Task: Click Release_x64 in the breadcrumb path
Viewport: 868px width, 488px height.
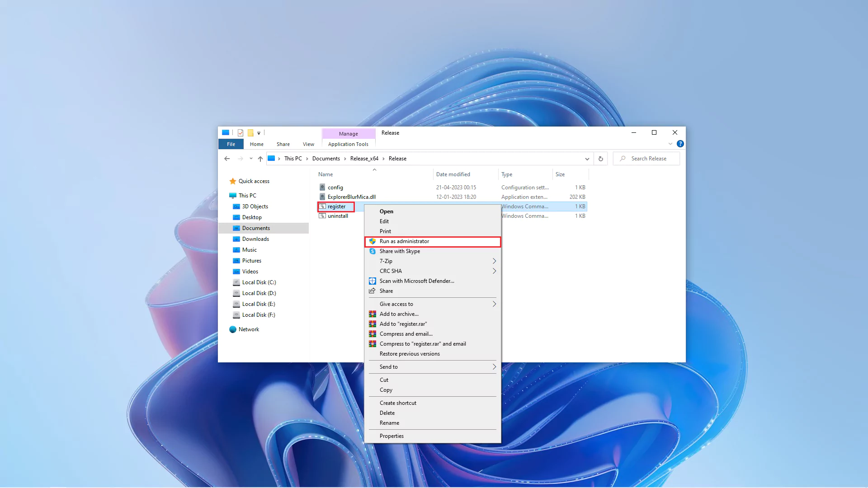Action: click(x=364, y=159)
